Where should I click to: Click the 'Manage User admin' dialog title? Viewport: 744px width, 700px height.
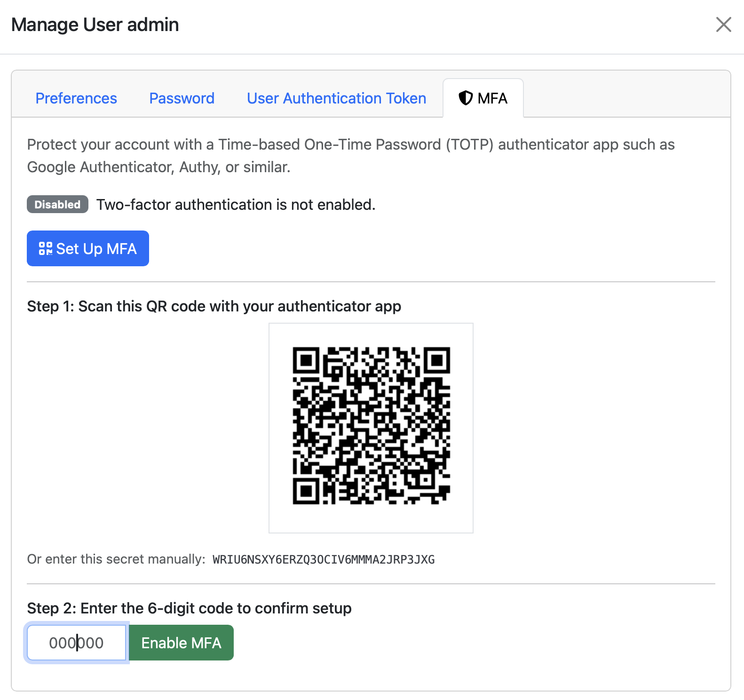pyautogui.click(x=95, y=25)
